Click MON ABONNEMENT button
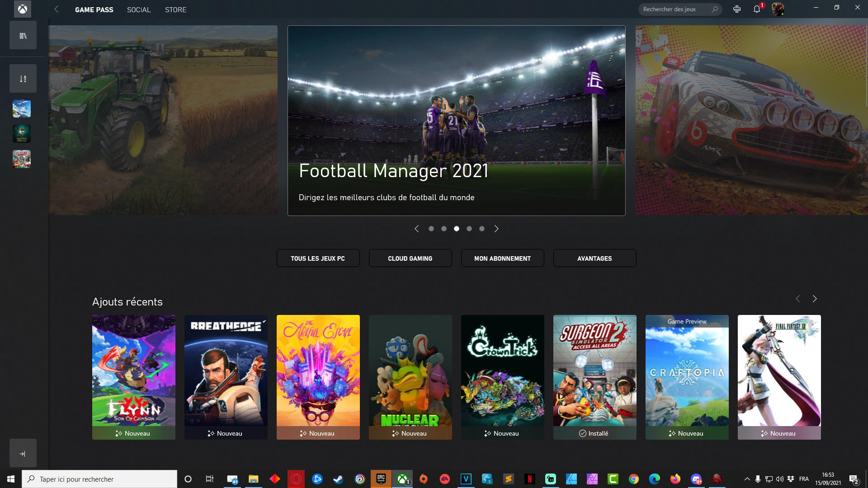This screenshot has width=868, height=488. pos(503,258)
